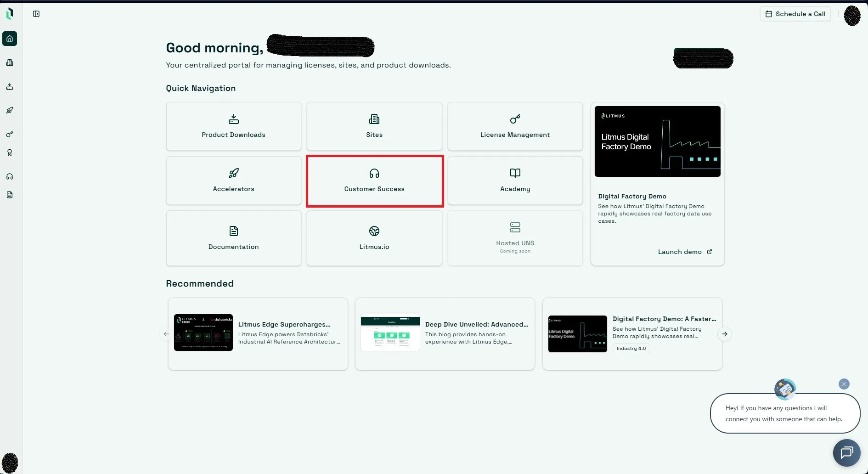Click the Databricks article thumbnail
Image resolution: width=868 pixels, height=474 pixels.
(x=203, y=333)
